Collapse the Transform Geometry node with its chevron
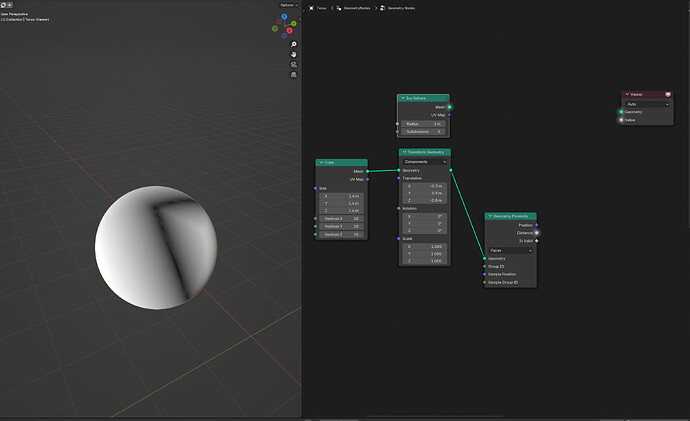 [404, 152]
